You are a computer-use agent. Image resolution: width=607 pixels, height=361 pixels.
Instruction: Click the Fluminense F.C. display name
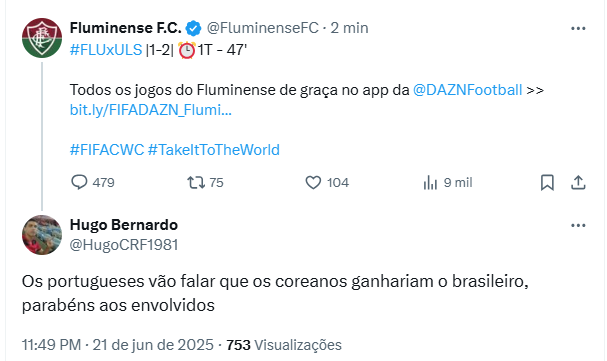tap(125, 28)
